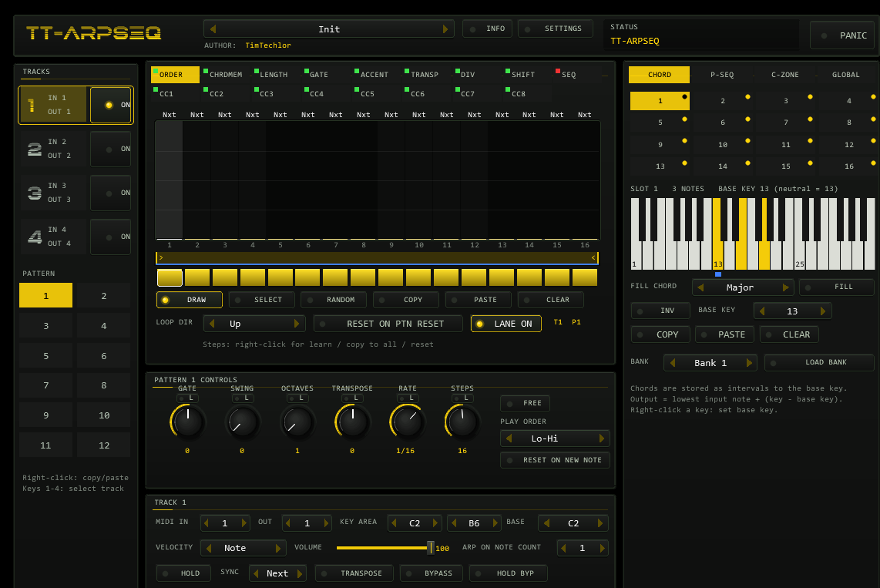This screenshot has height=588, width=880.
Task: Open the Sync Next selector
Action: tap(278, 573)
